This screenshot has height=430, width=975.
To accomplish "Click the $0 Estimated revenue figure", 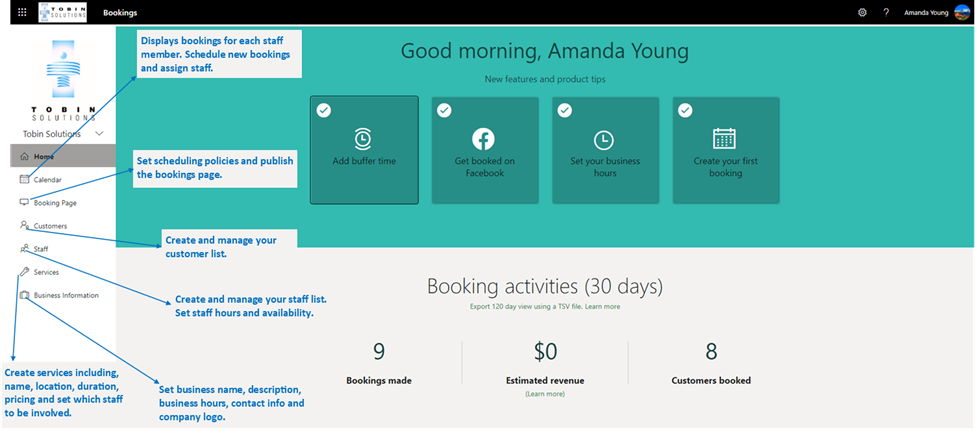I will pos(545,352).
